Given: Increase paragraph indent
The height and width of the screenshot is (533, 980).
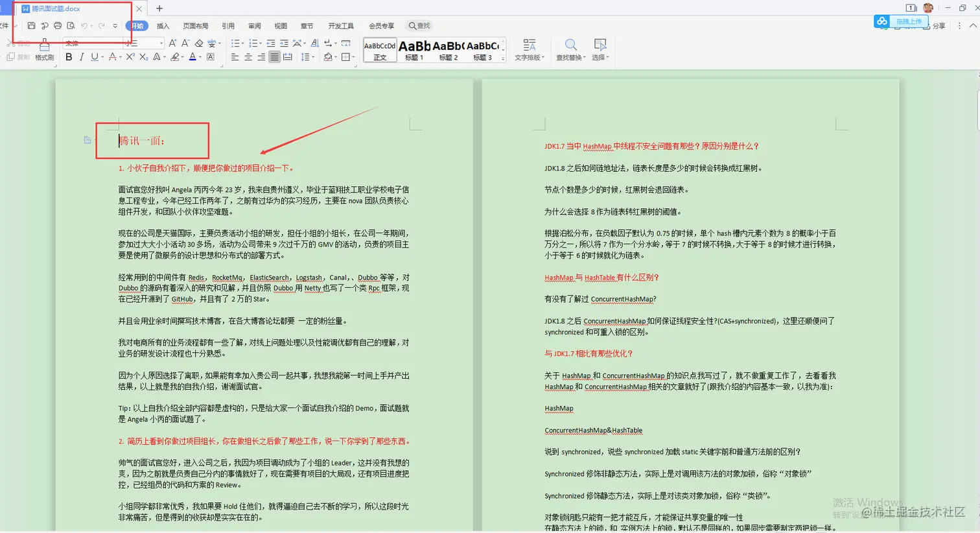Looking at the screenshot, I should pyautogui.click(x=284, y=43).
